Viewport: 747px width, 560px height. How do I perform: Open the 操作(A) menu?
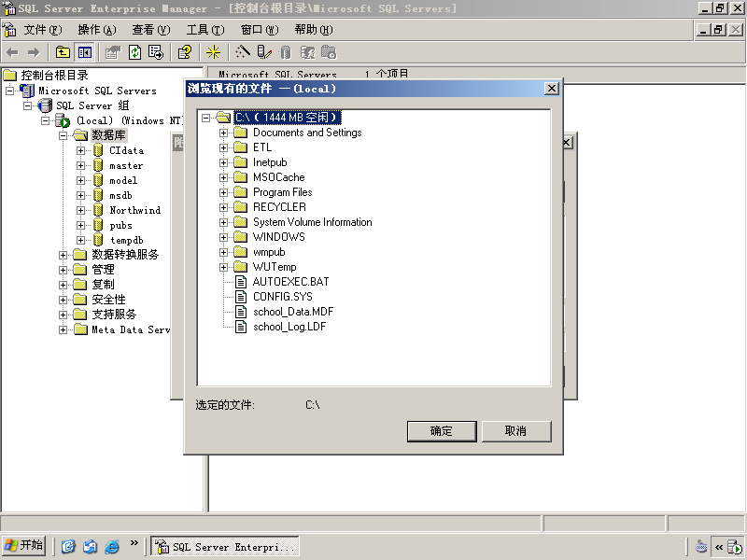click(x=97, y=30)
